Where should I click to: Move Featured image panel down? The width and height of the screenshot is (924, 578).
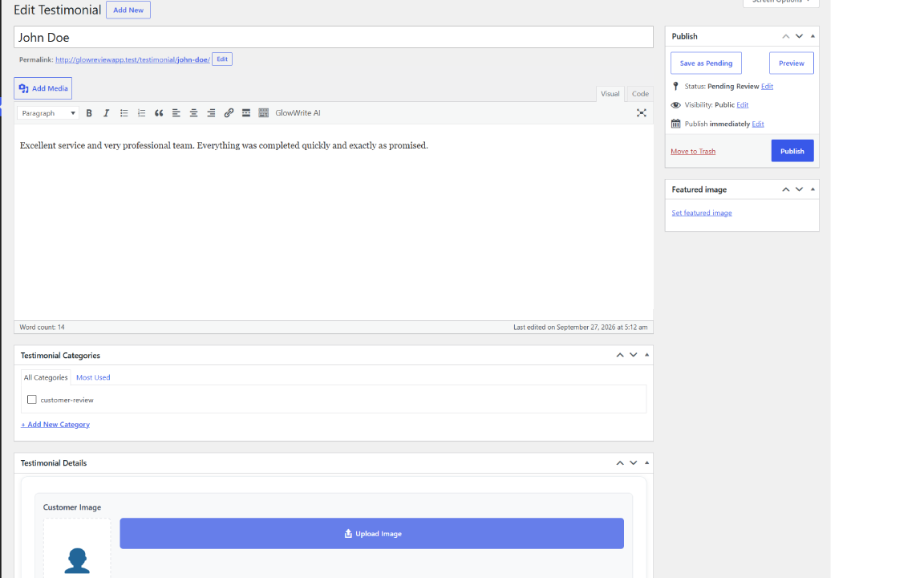tap(799, 190)
